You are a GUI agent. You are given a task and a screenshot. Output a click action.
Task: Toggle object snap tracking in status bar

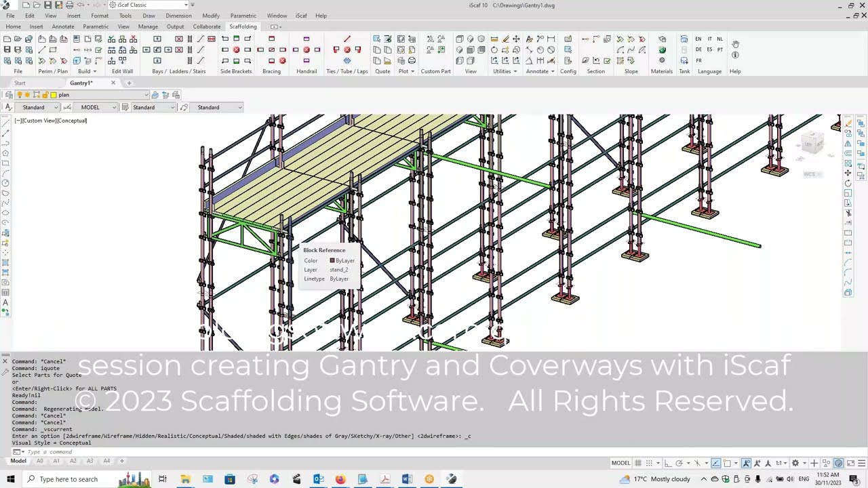[x=716, y=463]
